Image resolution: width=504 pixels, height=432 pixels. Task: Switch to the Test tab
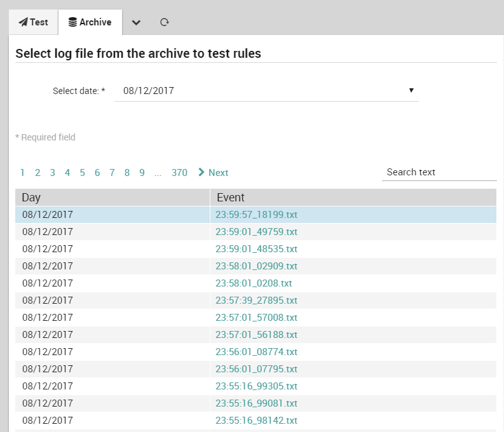(34, 22)
